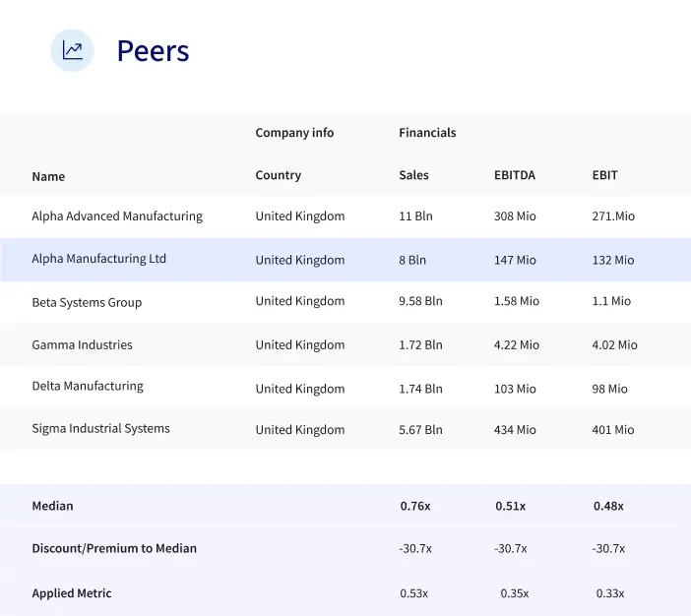The image size is (691, 616).
Task: Click the Sales column header
Action: click(x=413, y=175)
